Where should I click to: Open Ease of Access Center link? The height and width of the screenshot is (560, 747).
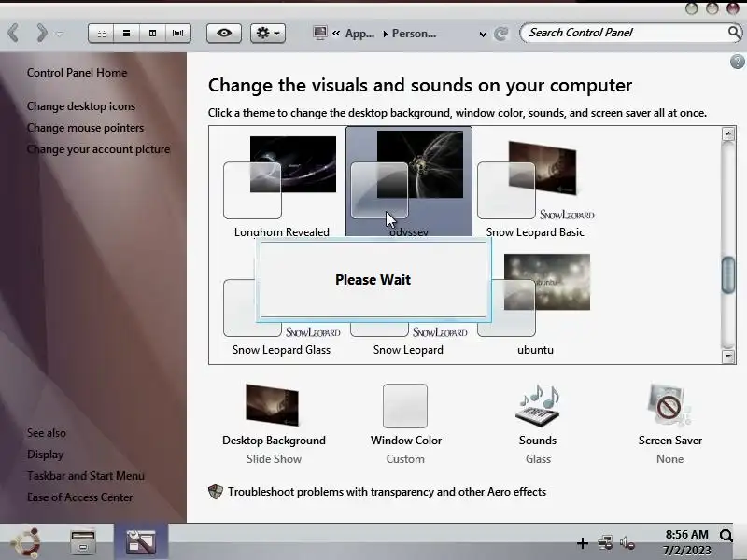pyautogui.click(x=79, y=497)
